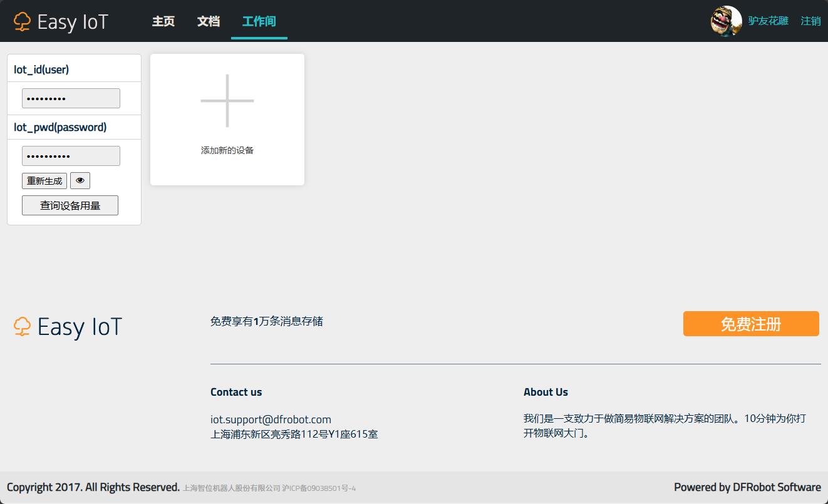828x504 pixels.
Task: Open the 主页 home tab
Action: click(x=163, y=21)
